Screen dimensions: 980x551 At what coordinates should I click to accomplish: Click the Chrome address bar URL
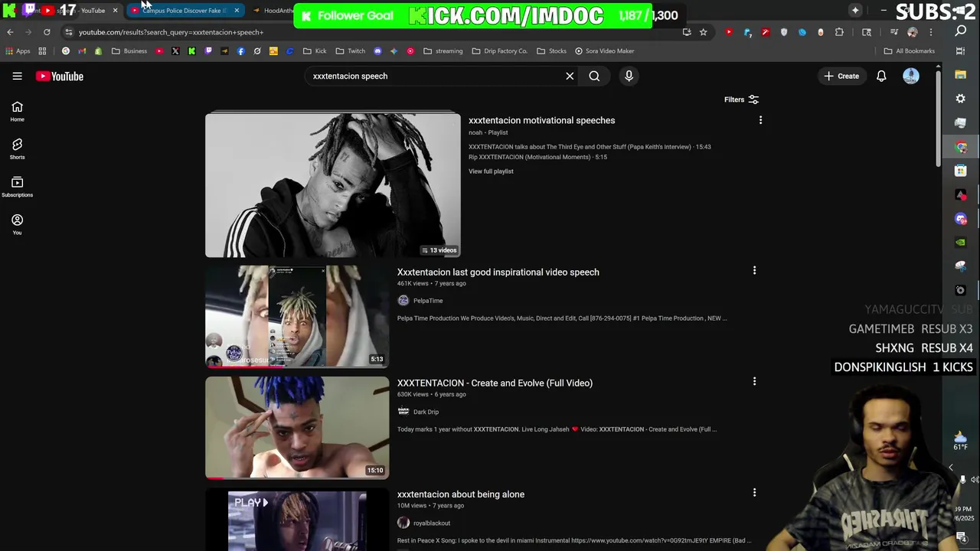171,32
